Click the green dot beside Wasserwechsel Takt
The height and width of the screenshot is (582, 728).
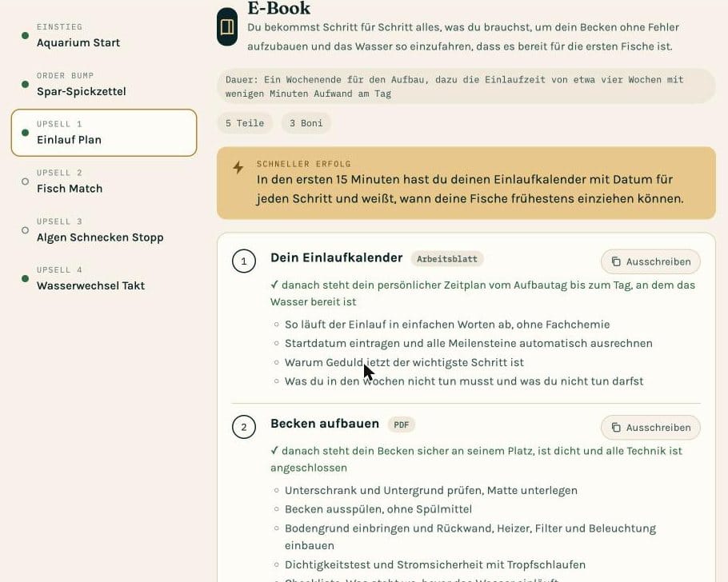tap(25, 278)
